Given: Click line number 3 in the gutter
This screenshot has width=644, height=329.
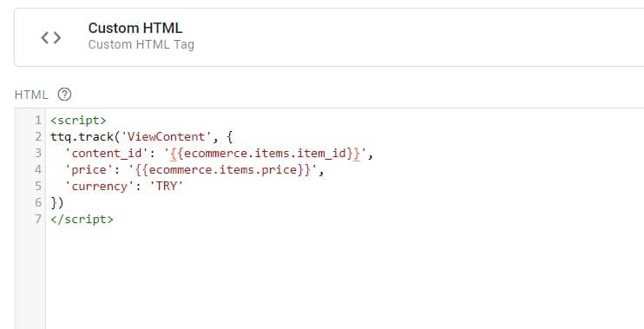Looking at the screenshot, I should click(38, 153).
